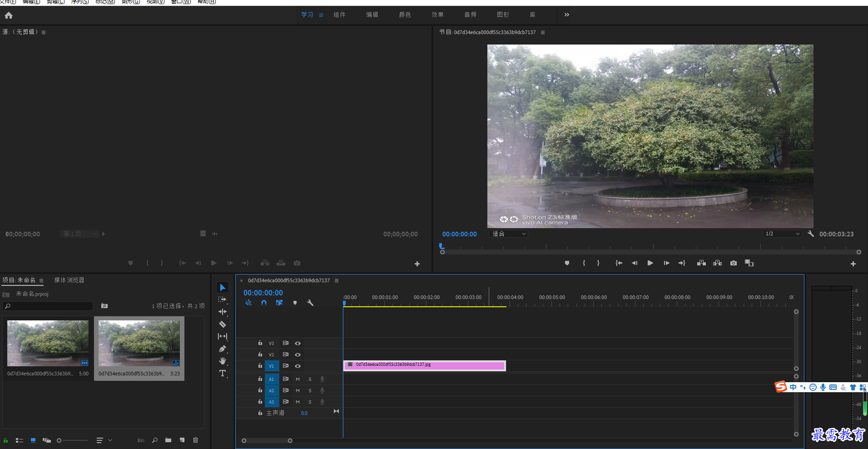Open Program Monitor button editor plus

point(853,264)
